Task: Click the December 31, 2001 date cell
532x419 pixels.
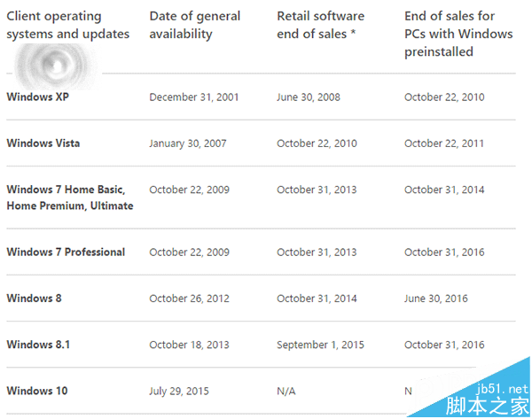Action: coord(194,97)
